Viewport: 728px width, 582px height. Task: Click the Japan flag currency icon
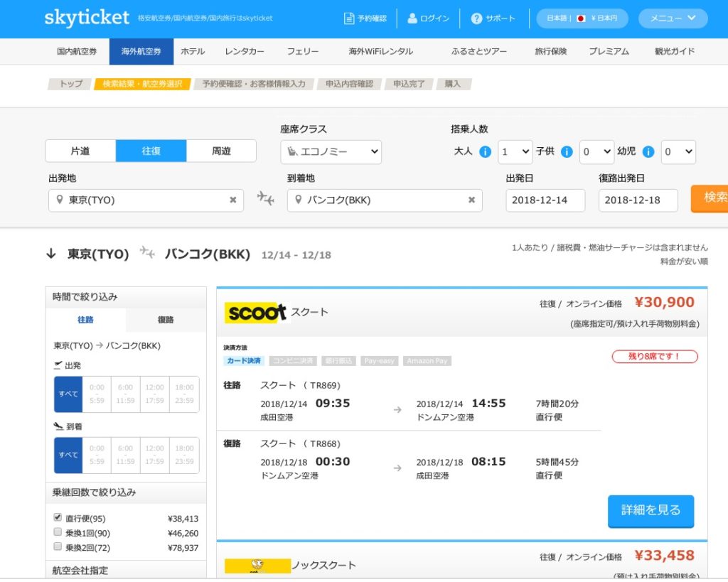click(x=580, y=18)
